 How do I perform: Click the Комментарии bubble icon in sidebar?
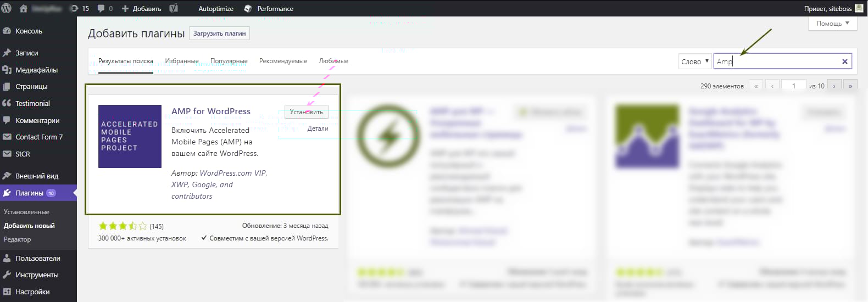[7, 120]
